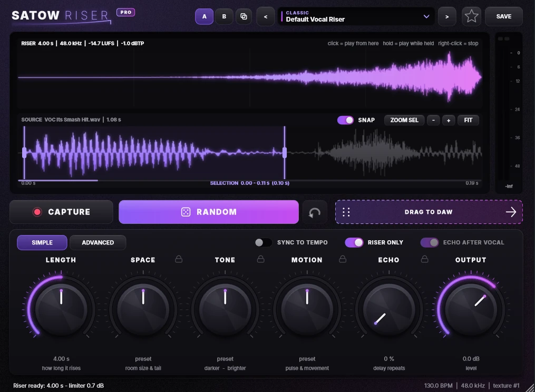
Task: Go to the next preset
Action: (x=447, y=16)
